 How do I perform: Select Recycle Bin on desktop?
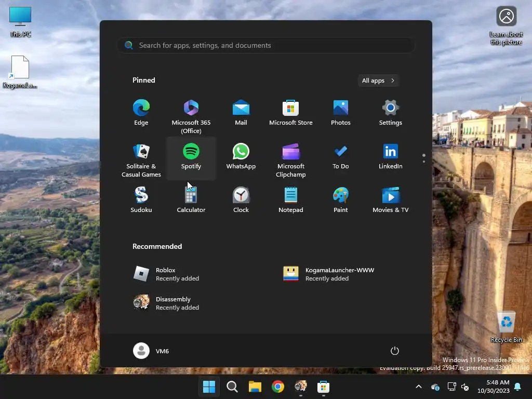[x=506, y=327]
